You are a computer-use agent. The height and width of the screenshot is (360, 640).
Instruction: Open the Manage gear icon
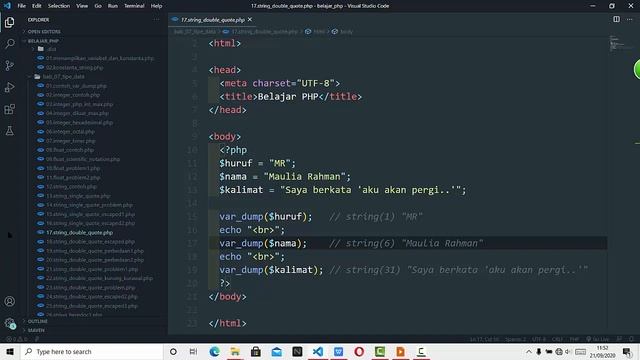[x=9, y=323]
